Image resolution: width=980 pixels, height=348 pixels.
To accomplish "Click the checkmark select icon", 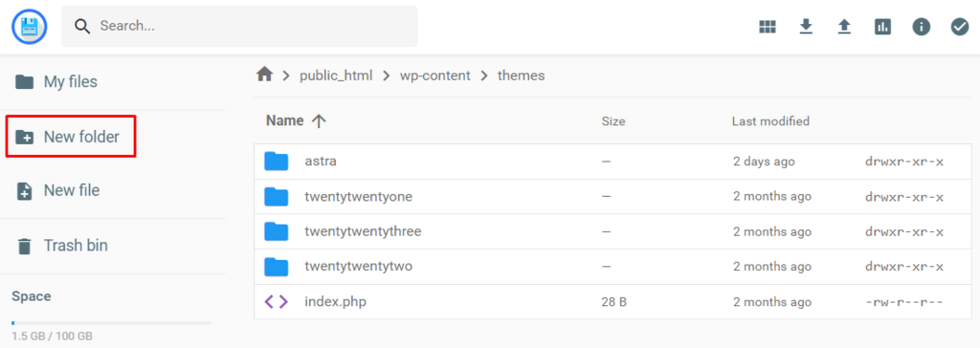I will [959, 27].
